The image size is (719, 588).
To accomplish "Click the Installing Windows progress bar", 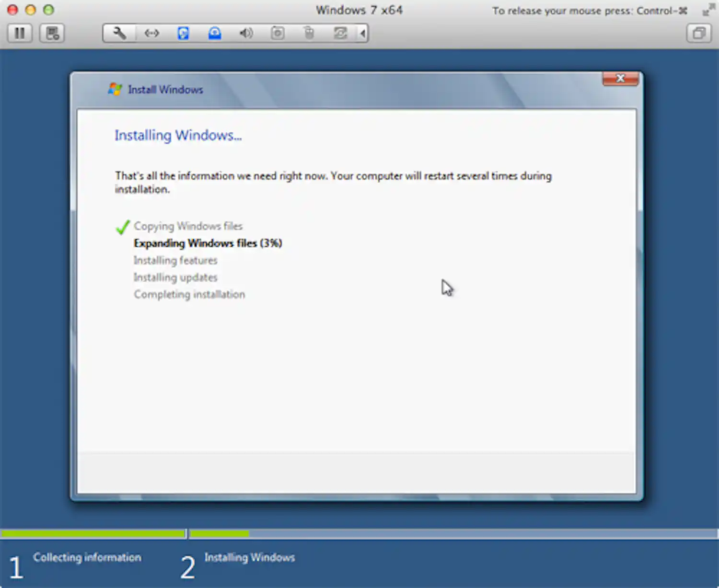I will coord(453,533).
